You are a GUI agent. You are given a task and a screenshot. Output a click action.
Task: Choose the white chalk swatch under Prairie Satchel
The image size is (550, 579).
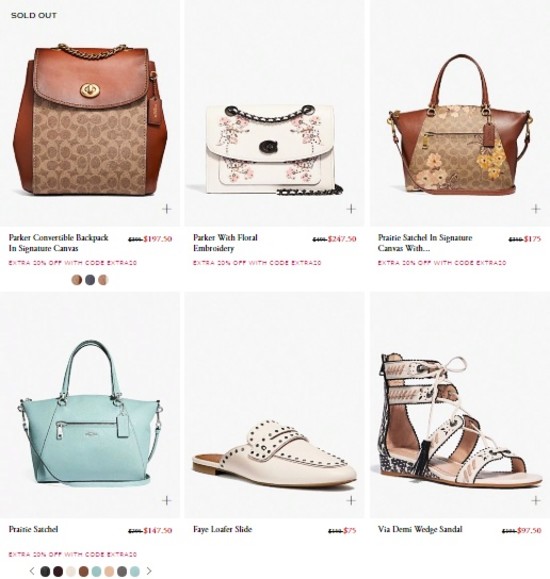coord(71,571)
